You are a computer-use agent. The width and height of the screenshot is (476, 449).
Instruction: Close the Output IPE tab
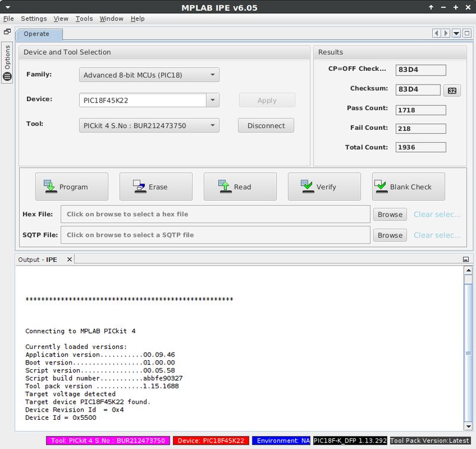pos(69,260)
